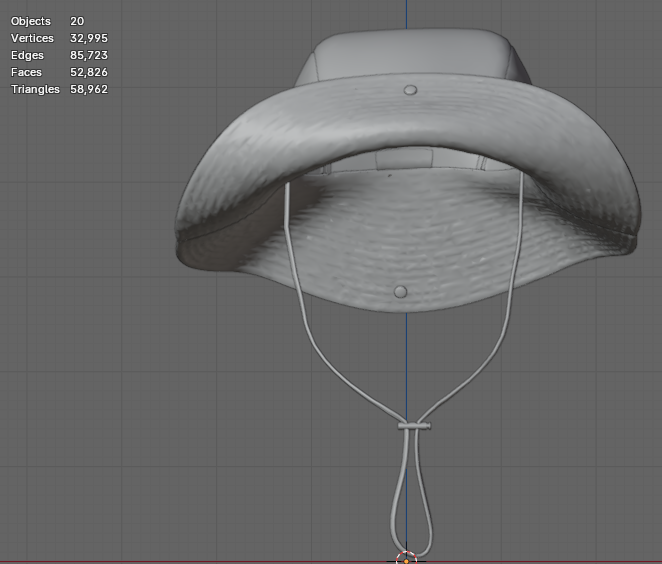Click the 3D cursor at the bottom
The image size is (662, 564).
pos(406,558)
